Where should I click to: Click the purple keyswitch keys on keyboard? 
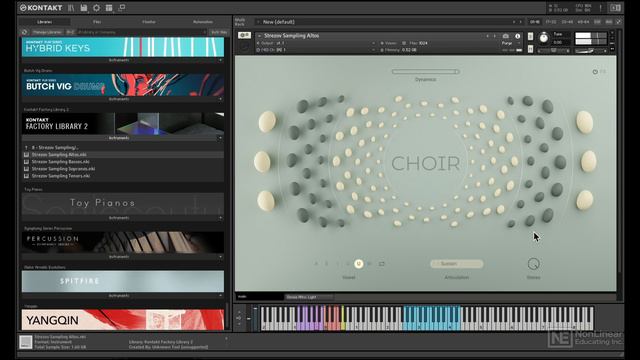tap(310, 318)
